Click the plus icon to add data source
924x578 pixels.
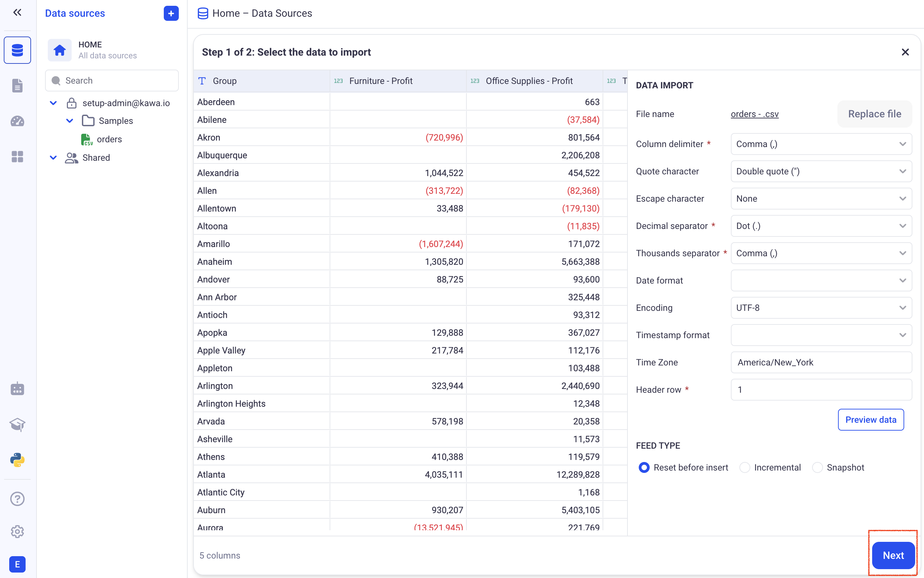coord(171,13)
